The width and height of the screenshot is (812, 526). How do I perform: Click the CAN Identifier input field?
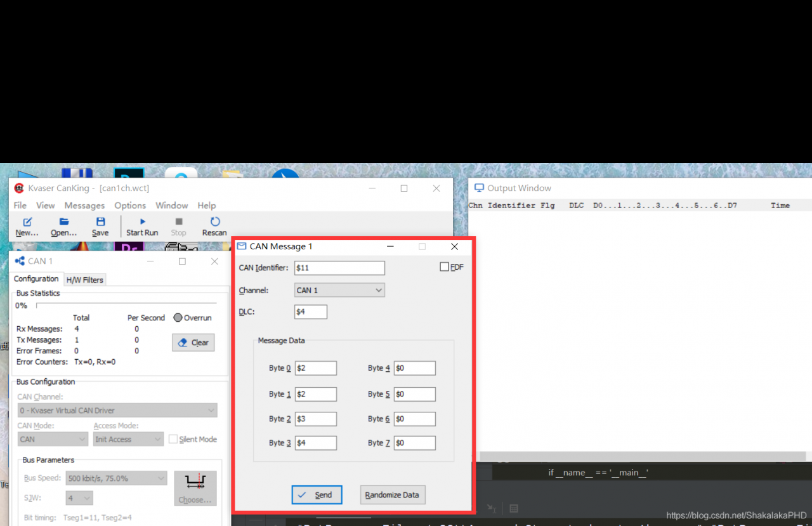pos(340,268)
